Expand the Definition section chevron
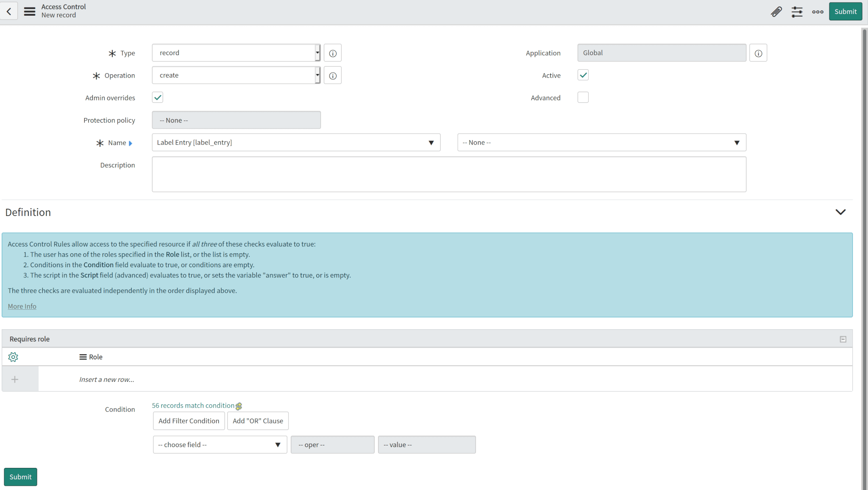 pyautogui.click(x=840, y=212)
